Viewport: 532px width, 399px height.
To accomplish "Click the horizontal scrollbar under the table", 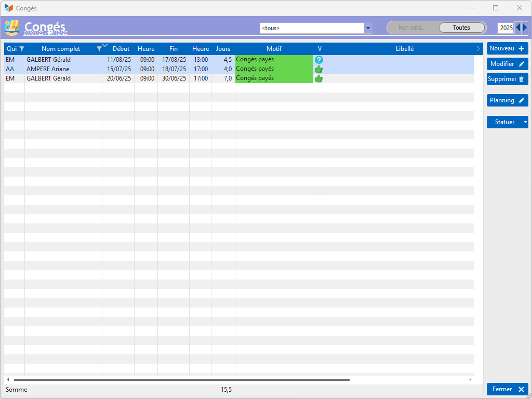I will point(181,380).
